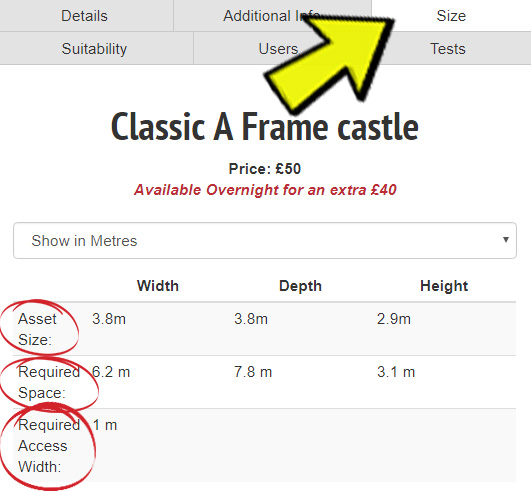Expand the Show in Metres dropdown
The height and width of the screenshot is (491, 531).
(x=265, y=241)
